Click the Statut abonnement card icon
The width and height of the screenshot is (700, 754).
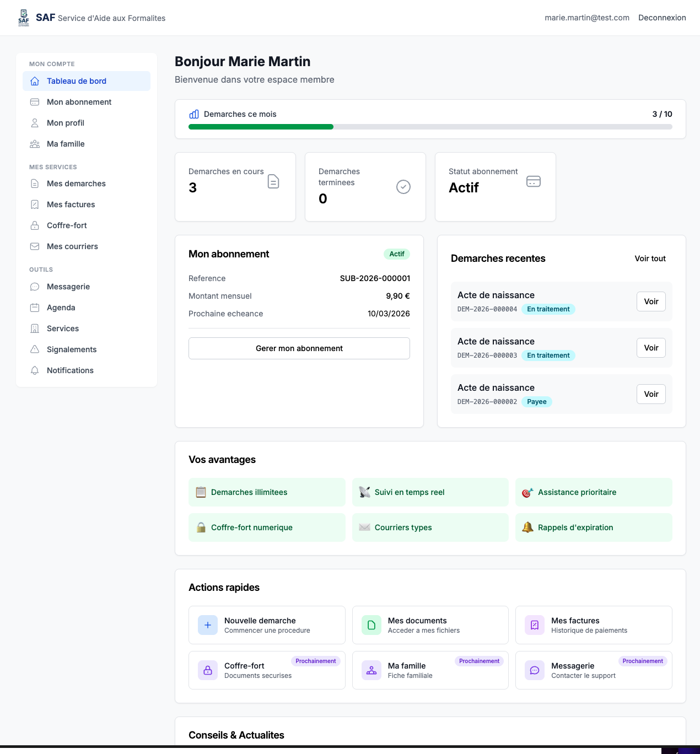534,181
